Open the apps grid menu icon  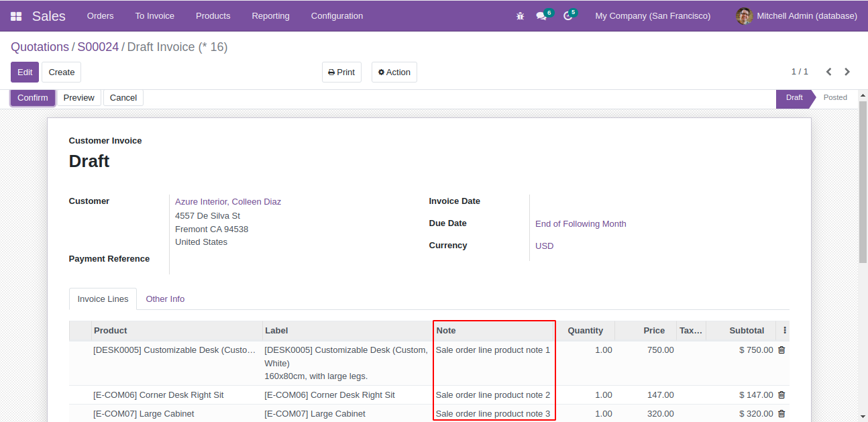coord(16,16)
